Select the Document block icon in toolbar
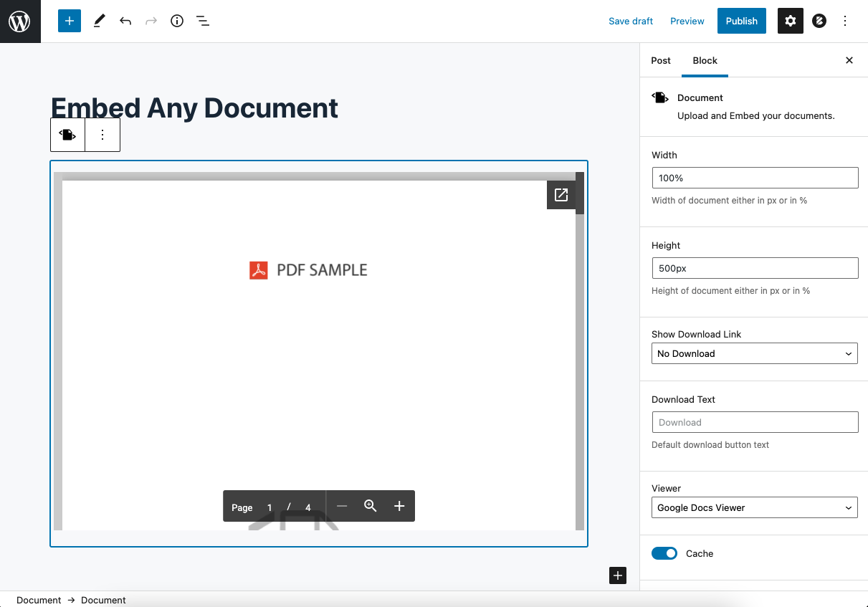The width and height of the screenshot is (868, 607). (x=67, y=135)
